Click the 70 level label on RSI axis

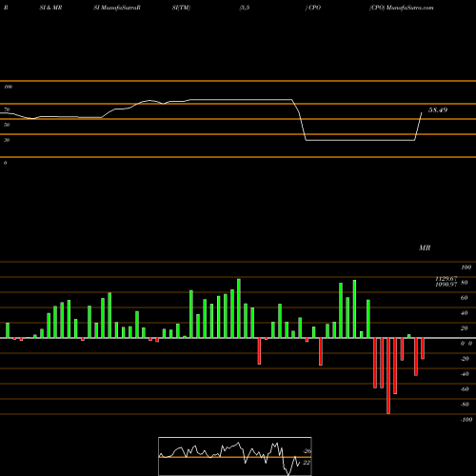coord(7,109)
